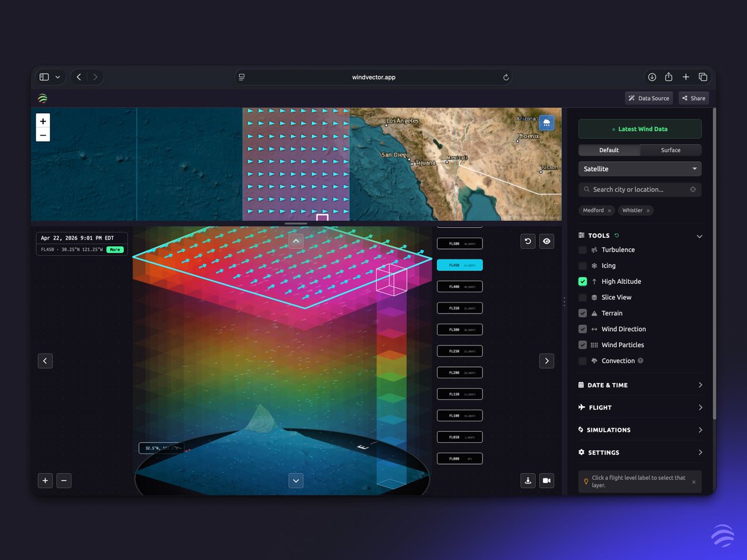Screen dimensions: 747x560
Task: Select the FL500 flight level
Action: coord(459,244)
